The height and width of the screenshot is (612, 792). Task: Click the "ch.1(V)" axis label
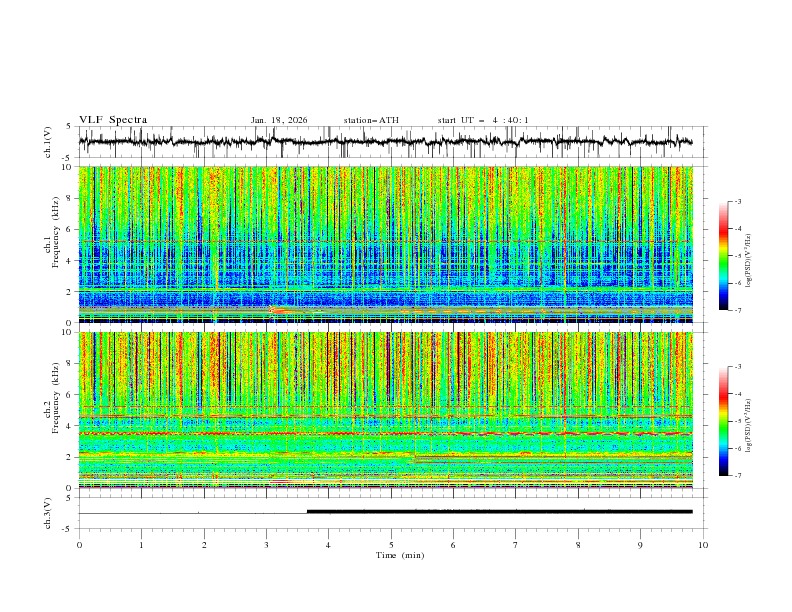point(48,142)
